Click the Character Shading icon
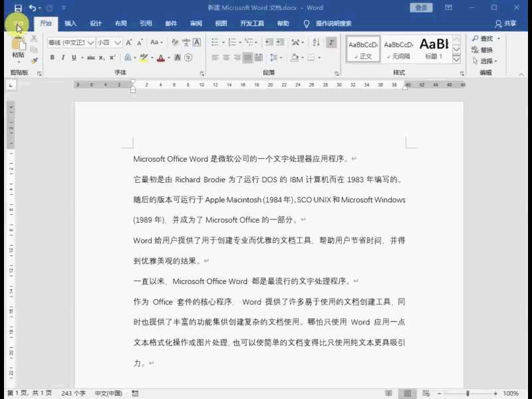 pyautogui.click(x=178, y=58)
